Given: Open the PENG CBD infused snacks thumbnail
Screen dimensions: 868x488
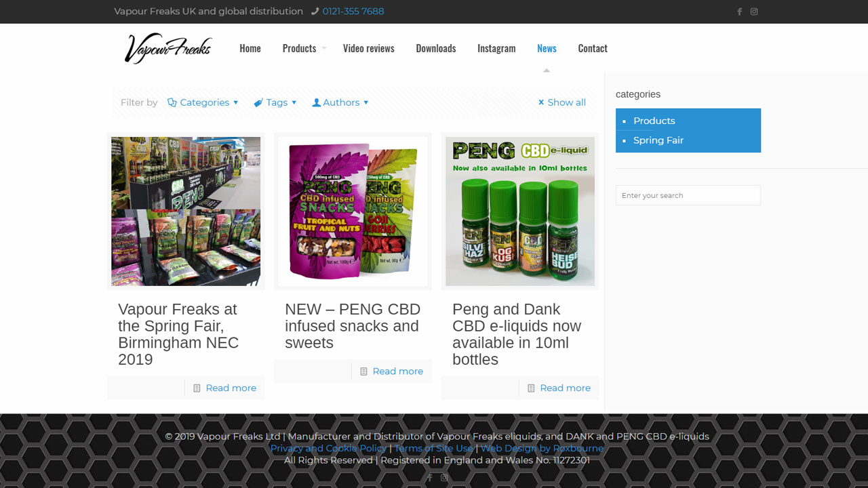Looking at the screenshot, I should pos(353,211).
